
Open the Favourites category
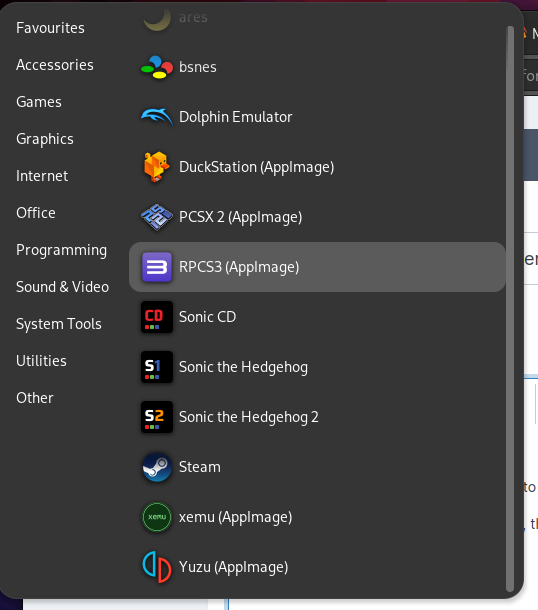[50, 28]
